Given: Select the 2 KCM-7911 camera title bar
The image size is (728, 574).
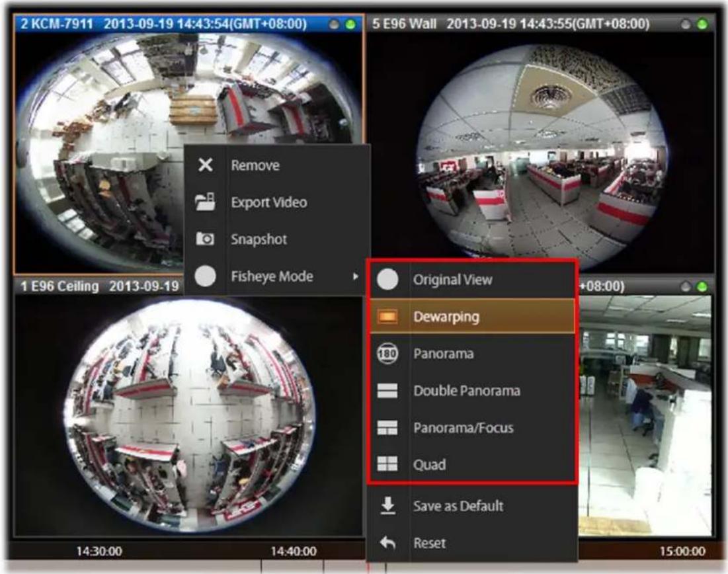Looking at the screenshot, I should 188,24.
